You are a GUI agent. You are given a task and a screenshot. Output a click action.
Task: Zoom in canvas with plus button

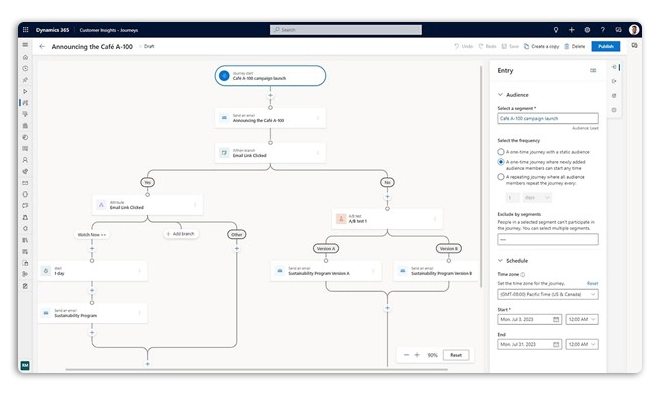point(417,355)
